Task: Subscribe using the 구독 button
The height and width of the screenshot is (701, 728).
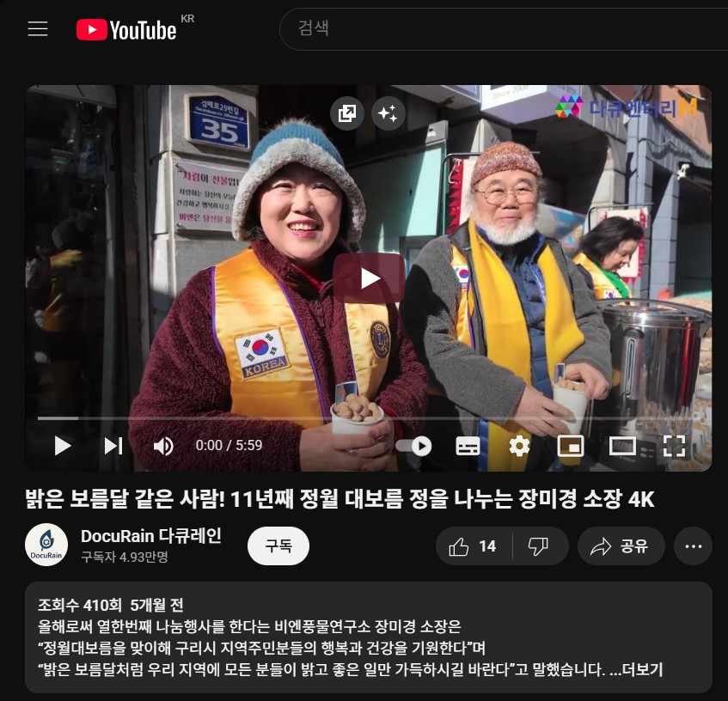Action: coord(278,546)
